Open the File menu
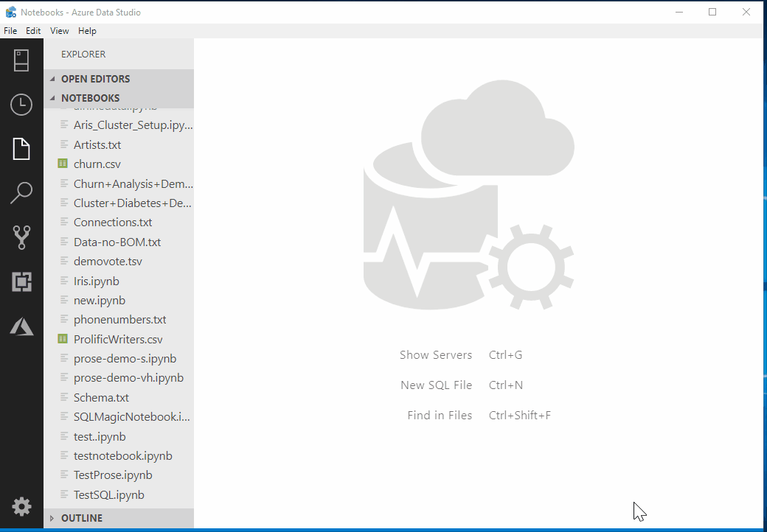The image size is (767, 532). tap(10, 30)
